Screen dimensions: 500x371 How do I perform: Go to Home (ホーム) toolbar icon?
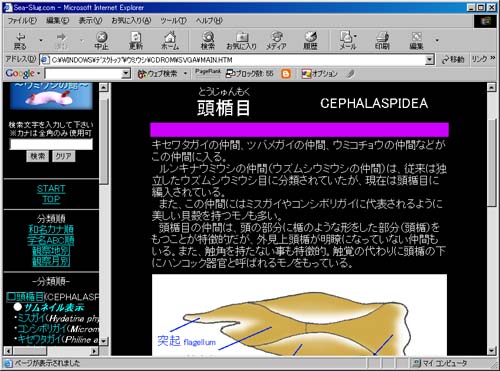[x=170, y=40]
